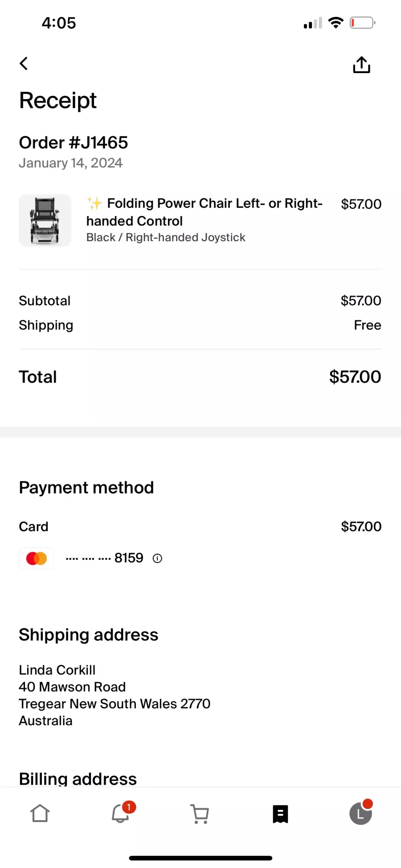The height and width of the screenshot is (868, 401).
Task: Tap the Billing address heading
Action: 78,779
